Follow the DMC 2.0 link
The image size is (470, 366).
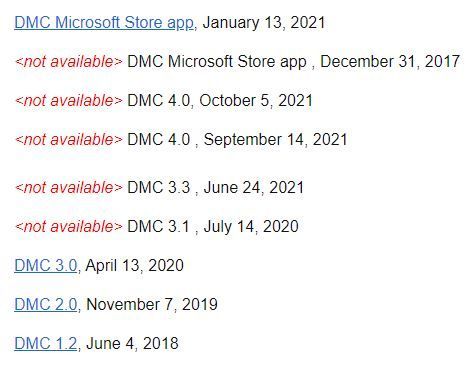(46, 305)
